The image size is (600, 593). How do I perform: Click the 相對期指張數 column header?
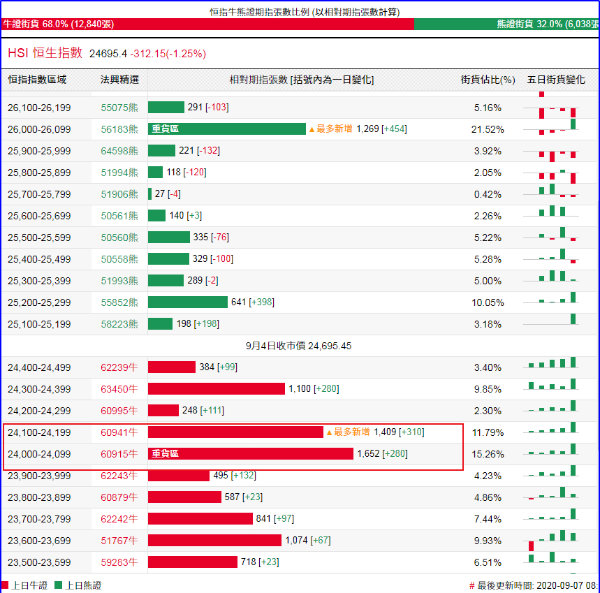point(302,80)
